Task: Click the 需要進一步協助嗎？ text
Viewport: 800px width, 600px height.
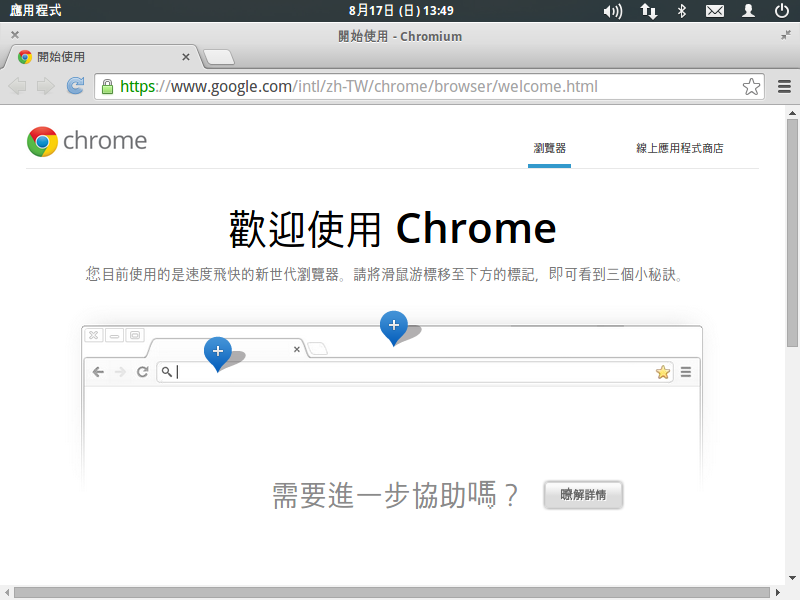Action: click(395, 495)
